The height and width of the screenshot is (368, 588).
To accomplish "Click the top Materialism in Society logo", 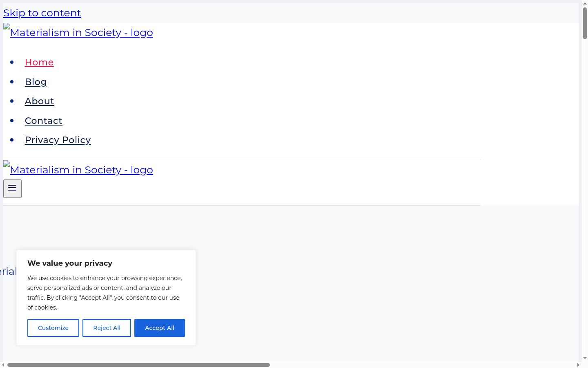I will click(78, 32).
